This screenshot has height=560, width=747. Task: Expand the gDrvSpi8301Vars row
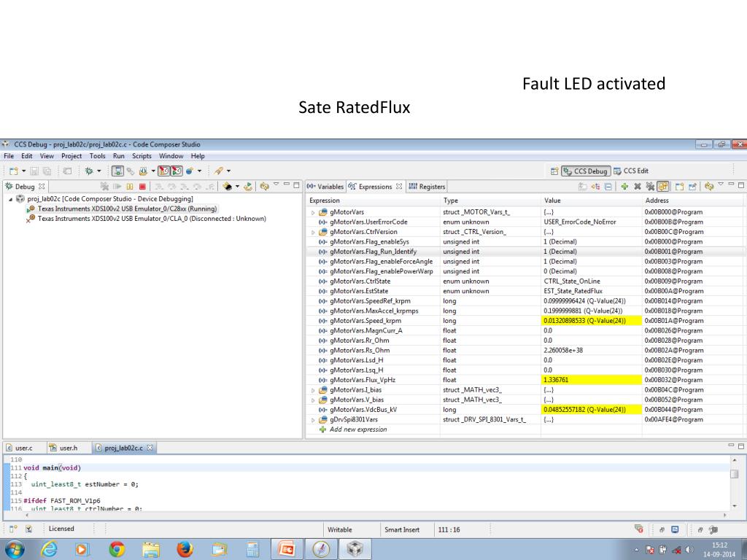(313, 420)
